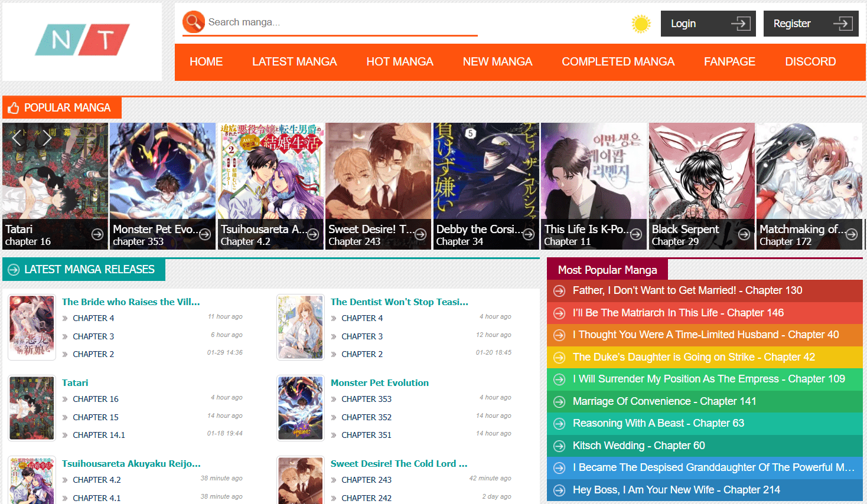Click the orange search magnifier icon

[x=194, y=22]
